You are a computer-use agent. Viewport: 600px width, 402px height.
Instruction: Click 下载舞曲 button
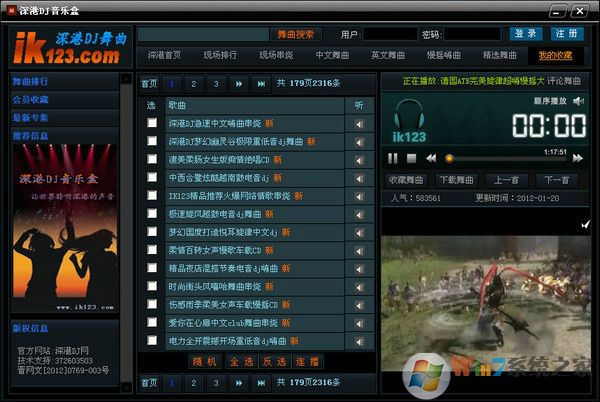click(x=457, y=180)
